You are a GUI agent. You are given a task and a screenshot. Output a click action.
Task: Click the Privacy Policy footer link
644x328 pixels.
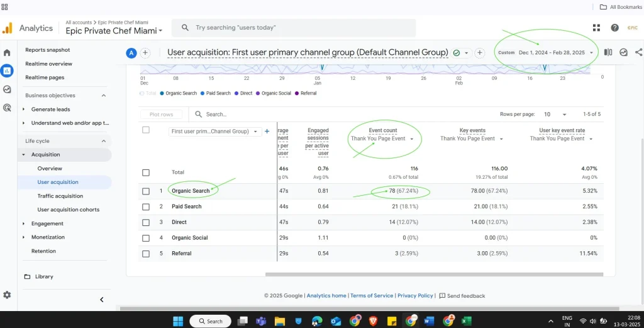415,295
